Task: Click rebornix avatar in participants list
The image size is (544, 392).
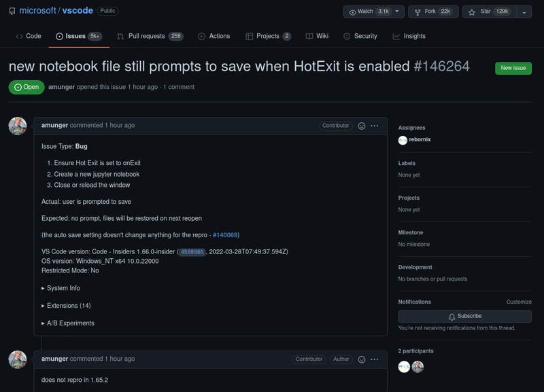Action: coord(404,367)
